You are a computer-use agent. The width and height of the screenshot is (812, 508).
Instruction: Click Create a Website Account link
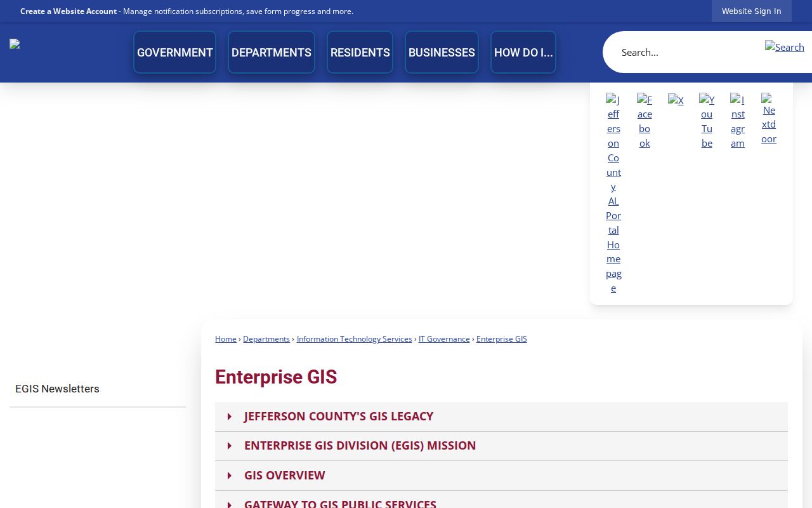pyautogui.click(x=69, y=11)
